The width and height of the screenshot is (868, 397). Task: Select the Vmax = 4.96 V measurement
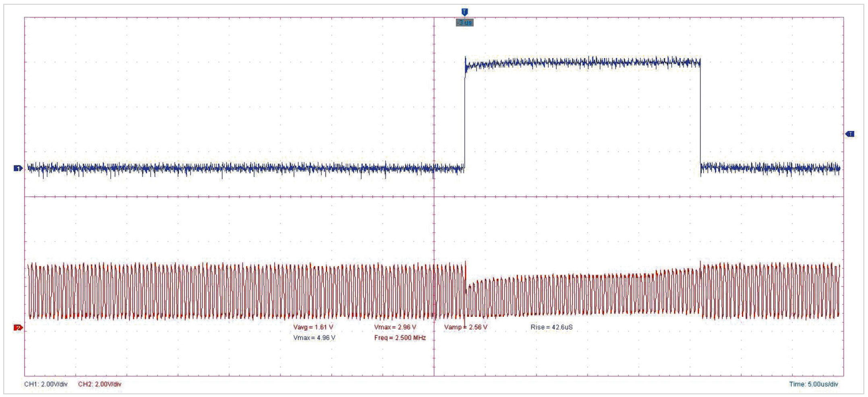click(314, 338)
